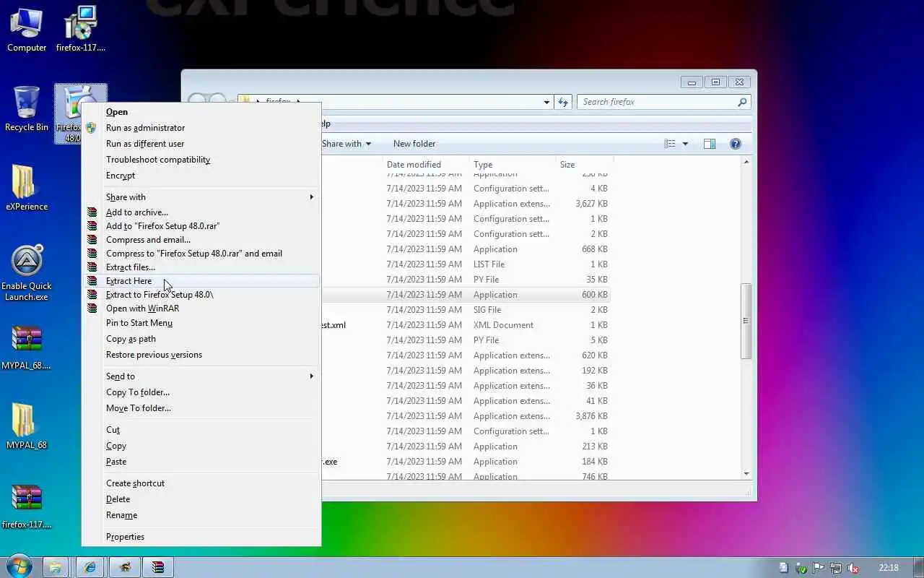
Task: Choose Compress to "Firefox Setup 48.0.rar" and email
Action: (x=201, y=254)
